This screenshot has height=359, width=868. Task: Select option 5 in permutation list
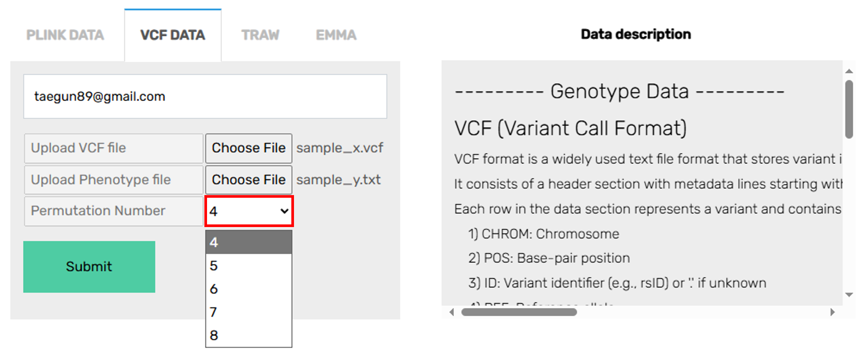248,266
